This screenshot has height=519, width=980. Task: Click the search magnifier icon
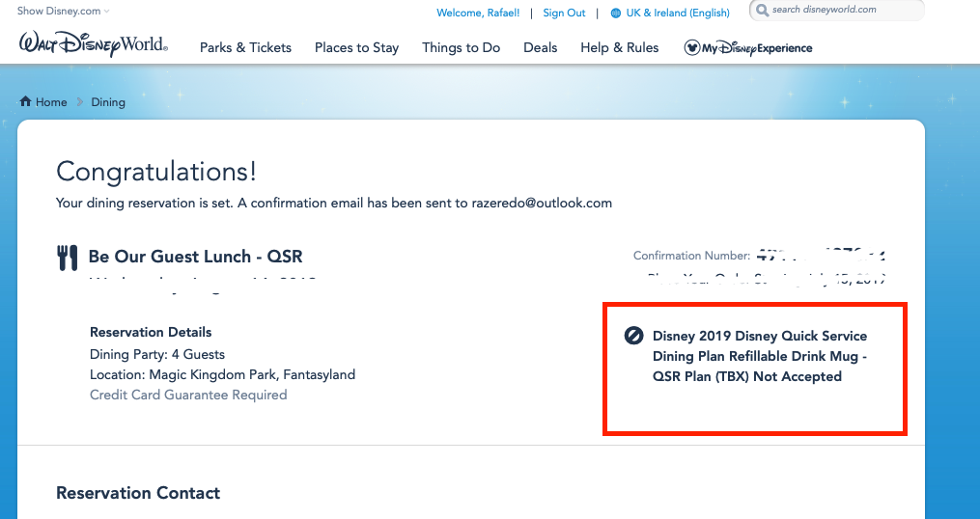click(762, 11)
